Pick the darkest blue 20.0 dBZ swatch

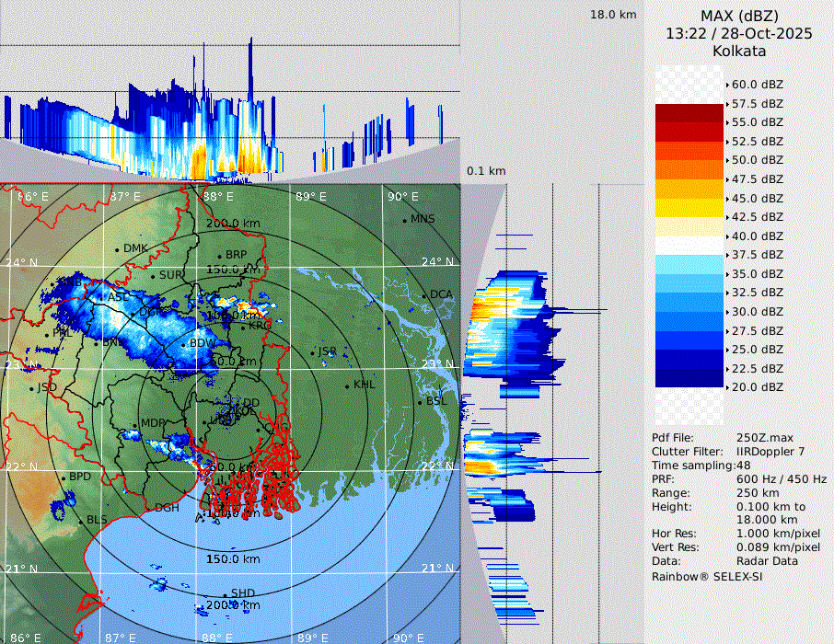pyautogui.click(x=689, y=377)
